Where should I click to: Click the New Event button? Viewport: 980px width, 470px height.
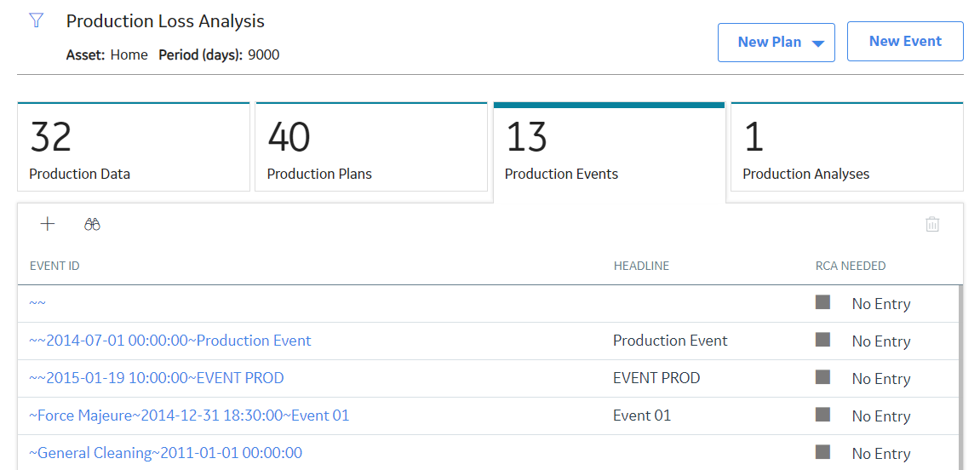click(x=905, y=41)
